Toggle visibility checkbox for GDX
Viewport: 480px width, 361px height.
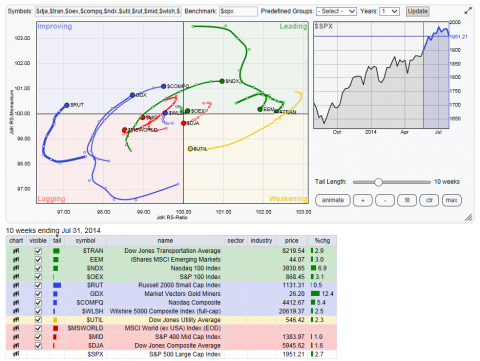click(38, 294)
